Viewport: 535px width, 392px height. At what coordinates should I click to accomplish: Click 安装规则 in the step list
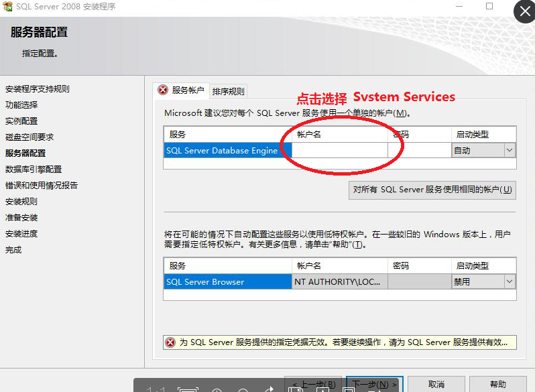coord(21,201)
